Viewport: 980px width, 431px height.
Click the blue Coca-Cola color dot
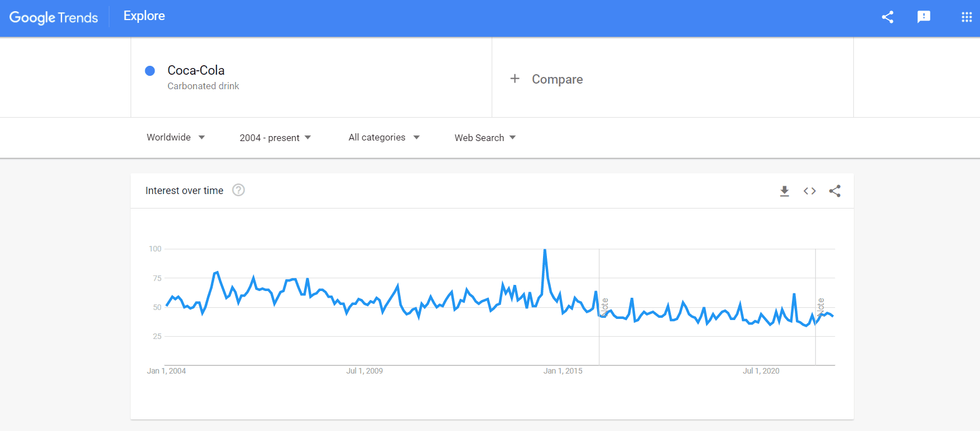tap(150, 71)
